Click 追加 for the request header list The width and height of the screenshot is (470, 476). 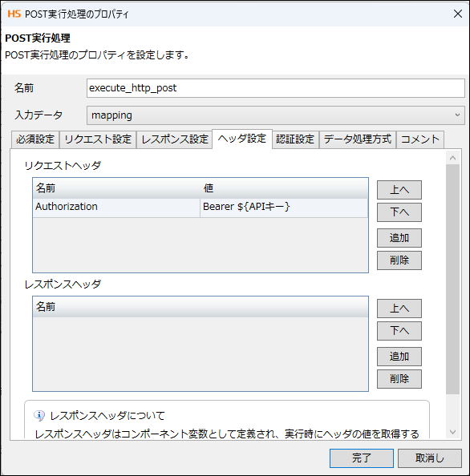click(399, 238)
